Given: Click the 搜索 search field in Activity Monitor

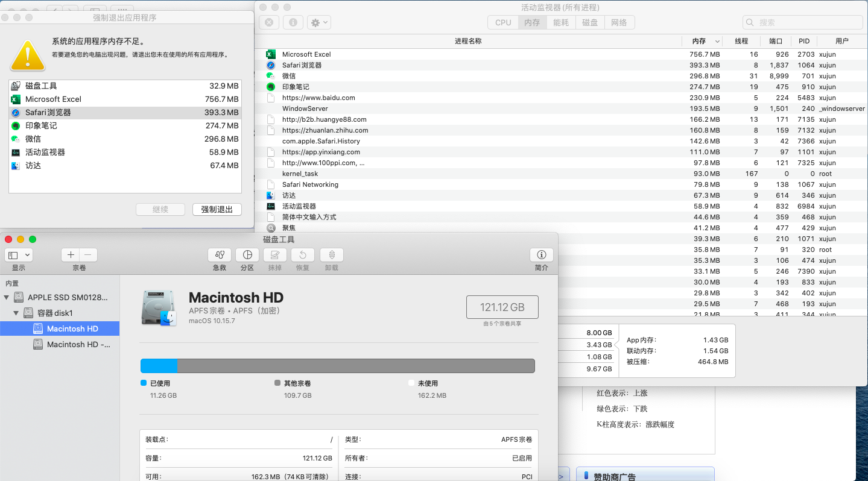Looking at the screenshot, I should click(802, 22).
